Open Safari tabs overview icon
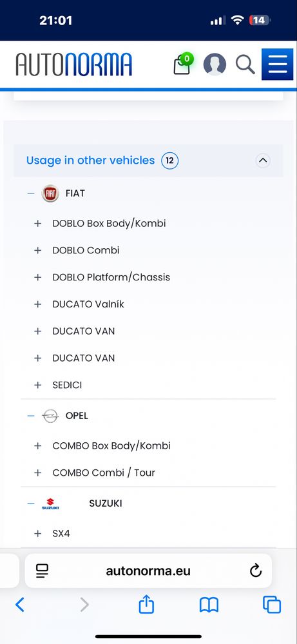 pyautogui.click(x=272, y=605)
